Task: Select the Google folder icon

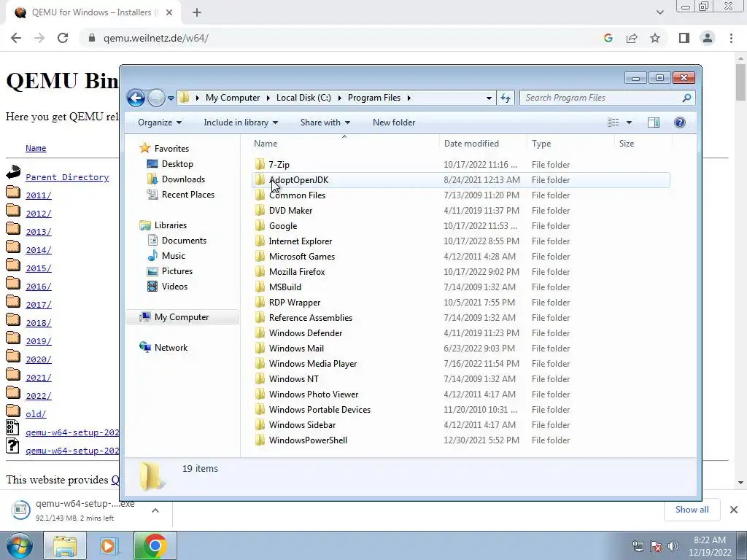Action: click(x=260, y=226)
